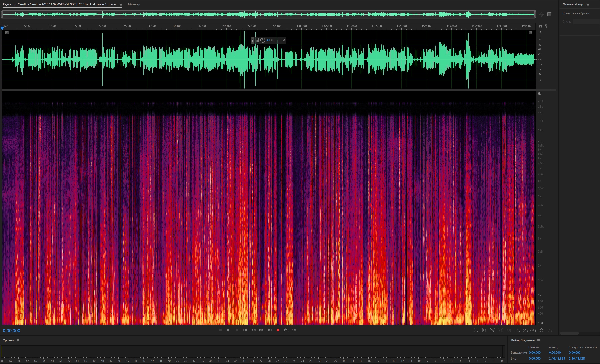
Task: Click blue playhead marker on ruler
Action: [2, 28]
